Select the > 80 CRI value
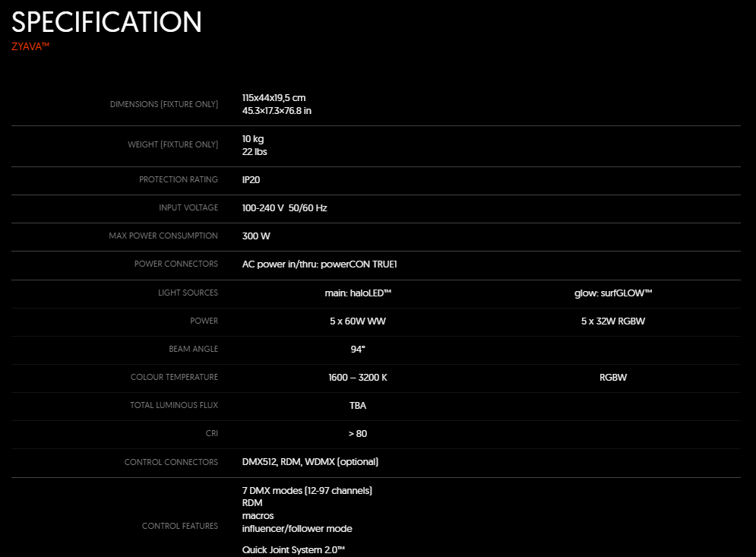Viewport: 756px width, 557px height. click(x=358, y=434)
